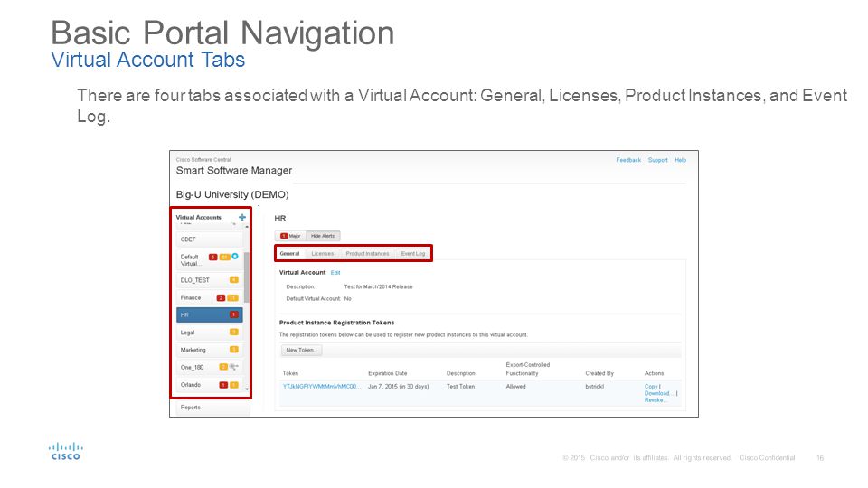Select the HR virtual account

[209, 314]
